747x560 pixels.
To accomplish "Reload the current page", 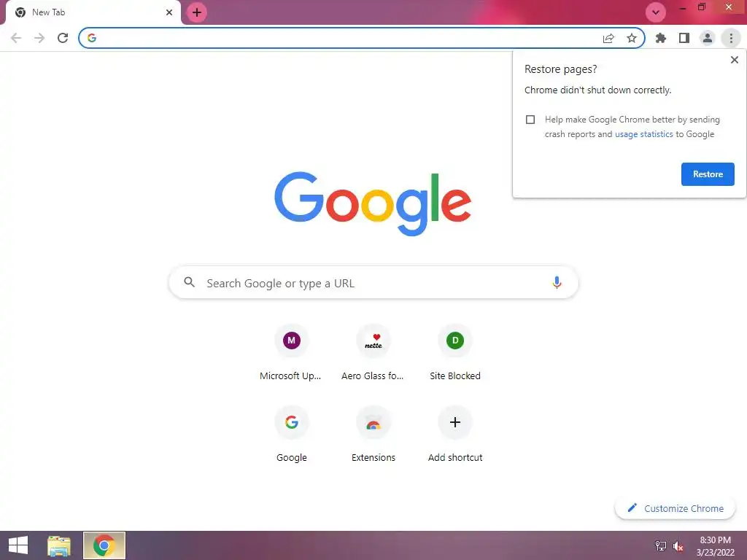I will [63, 38].
